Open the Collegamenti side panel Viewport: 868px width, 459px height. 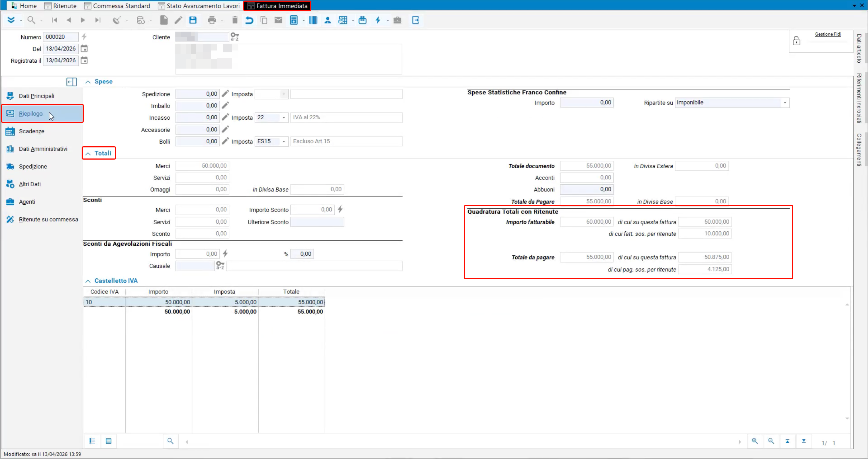coord(859,150)
